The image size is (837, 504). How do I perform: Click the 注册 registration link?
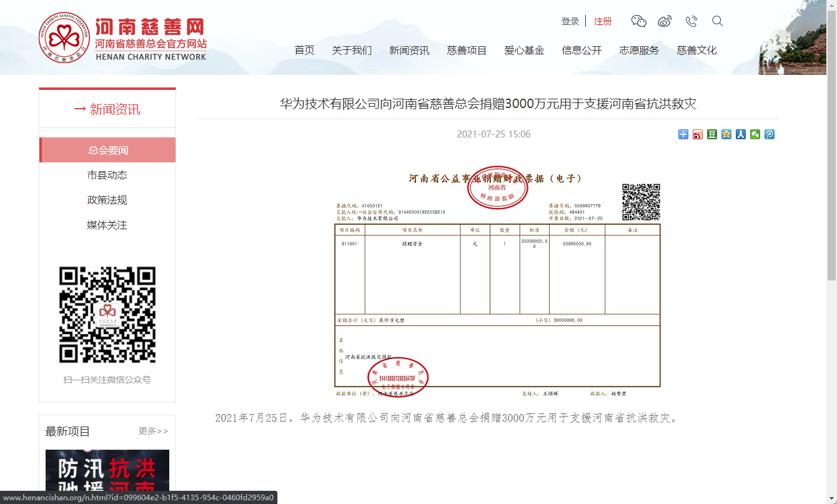(x=603, y=21)
